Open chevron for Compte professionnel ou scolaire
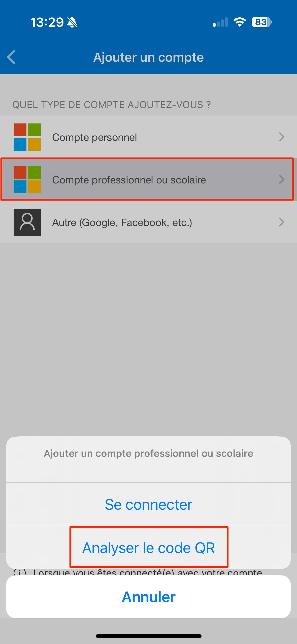 (282, 180)
